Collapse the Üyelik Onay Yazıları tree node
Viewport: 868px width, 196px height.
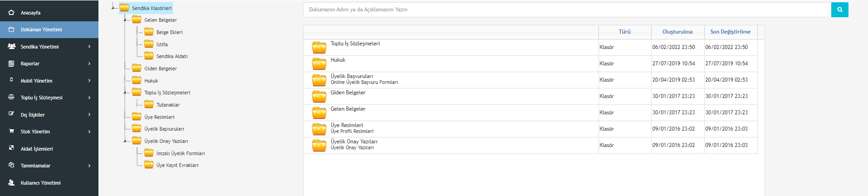125,141
